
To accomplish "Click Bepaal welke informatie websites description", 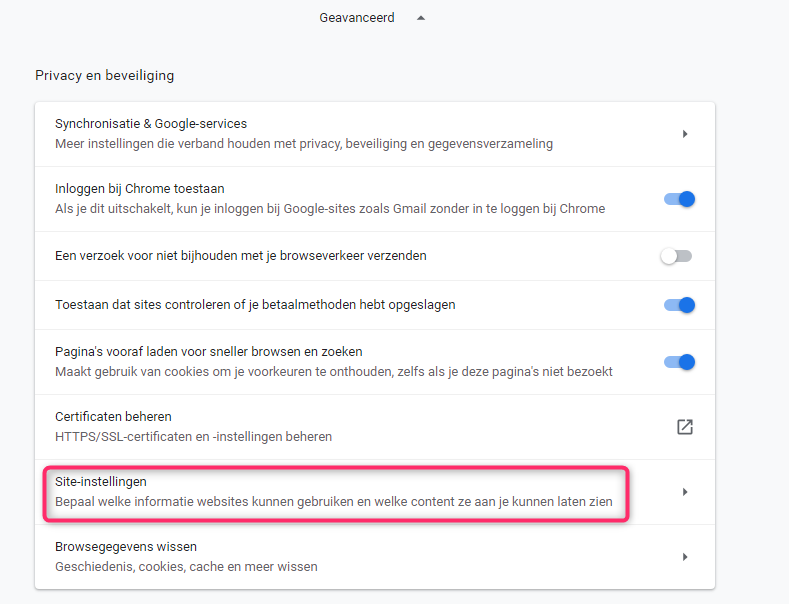I will point(334,502).
